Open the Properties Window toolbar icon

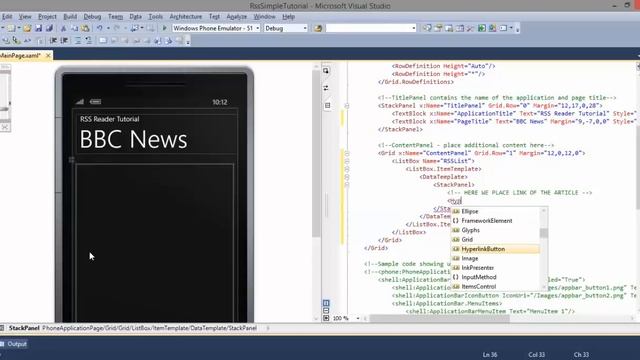coord(438,28)
